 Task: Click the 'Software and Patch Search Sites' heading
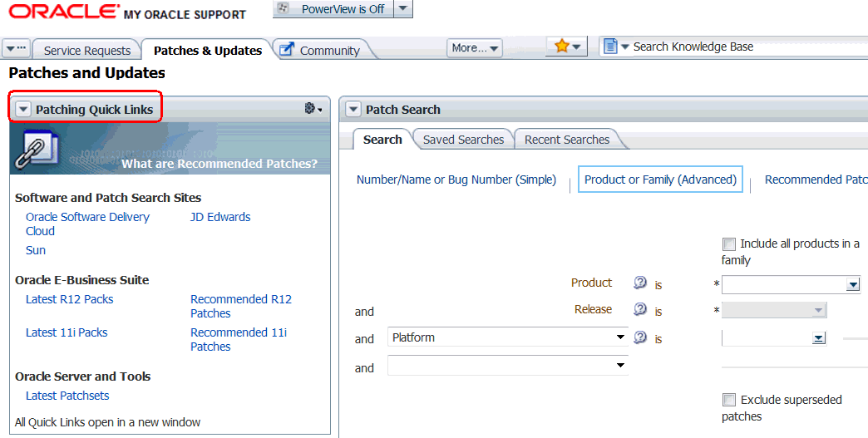tap(108, 198)
